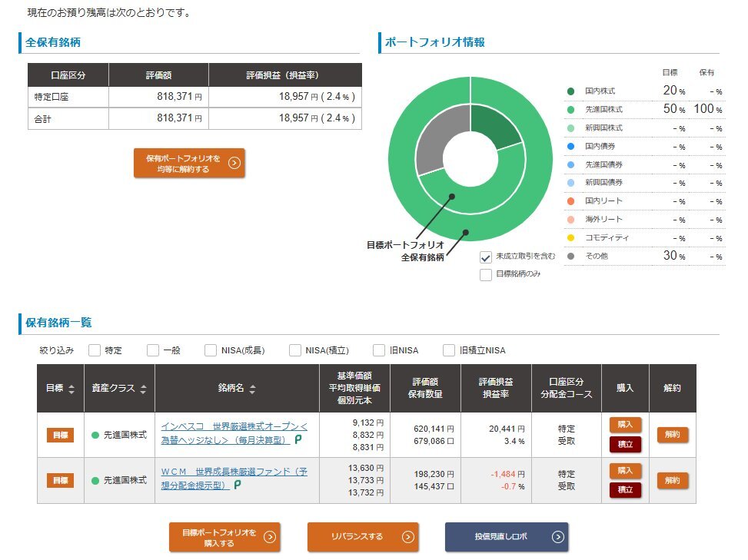Check the 旧積立NISA filter box

[x=449, y=350]
